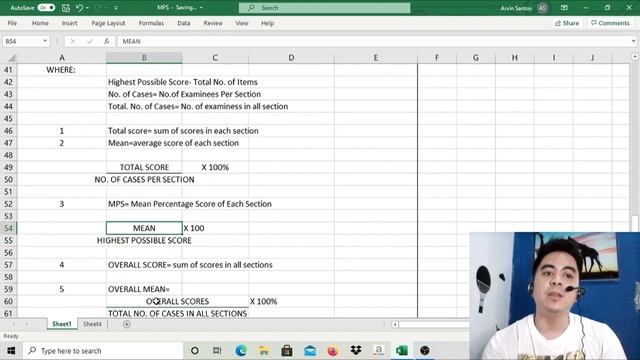
Task: Open File Explorer from the taskbar
Action: 264,351
